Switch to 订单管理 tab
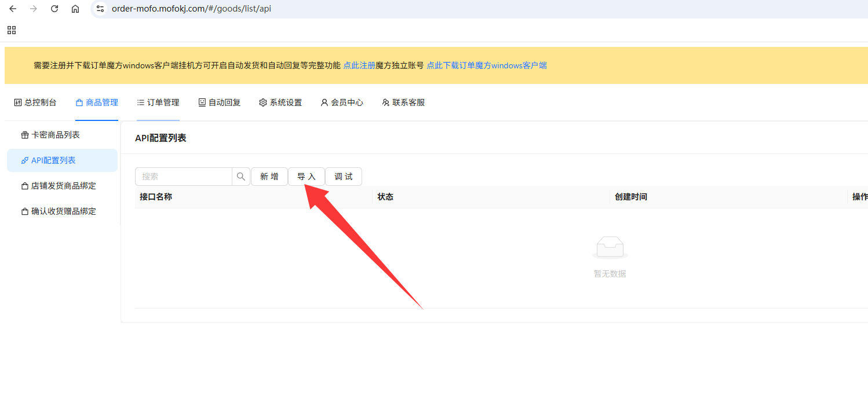This screenshot has height=411, width=868. point(158,102)
